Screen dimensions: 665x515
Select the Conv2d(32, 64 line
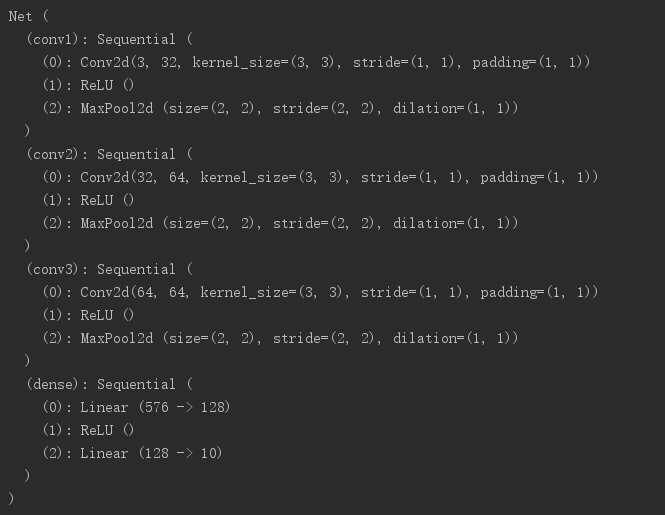320,177
